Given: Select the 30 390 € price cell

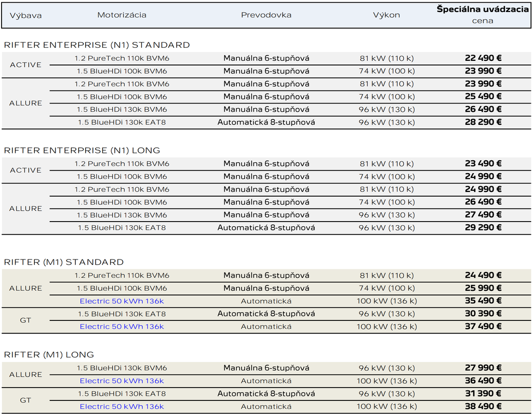Looking at the screenshot, I should click(483, 314).
